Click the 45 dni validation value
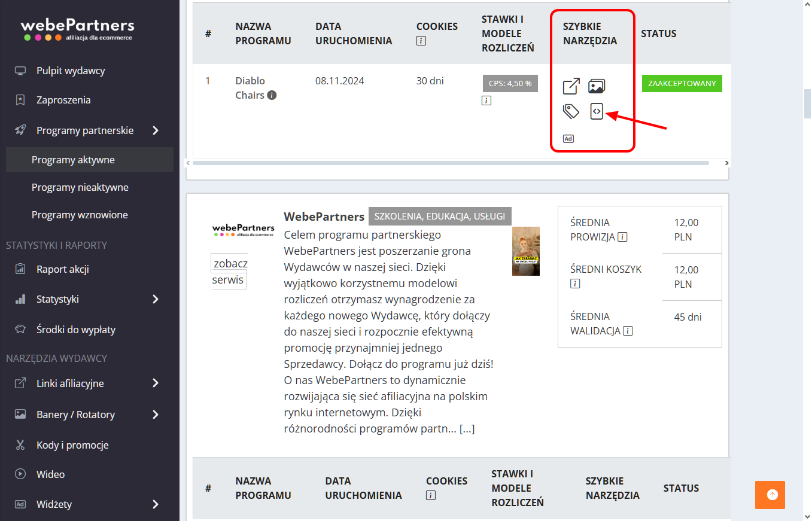 pyautogui.click(x=688, y=317)
